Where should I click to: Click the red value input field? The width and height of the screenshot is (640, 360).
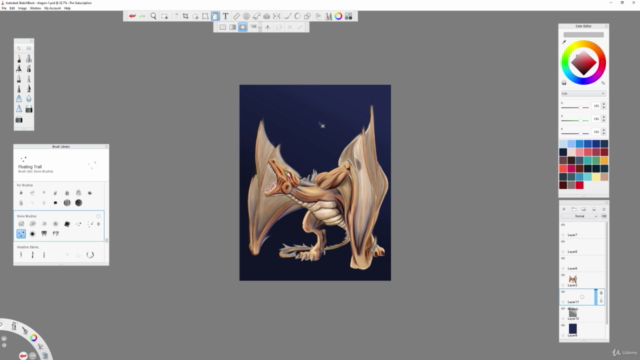coord(596,106)
